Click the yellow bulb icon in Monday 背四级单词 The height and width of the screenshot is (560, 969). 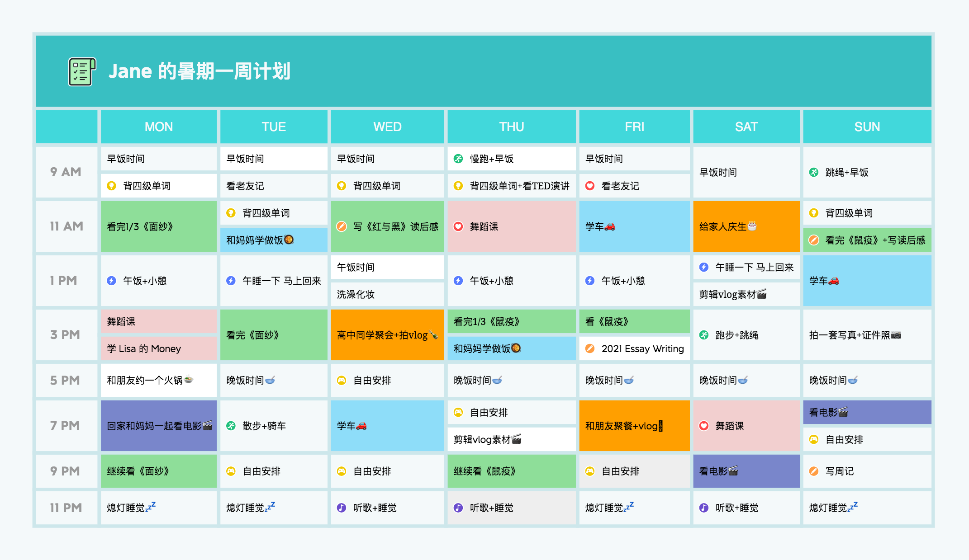click(x=111, y=186)
